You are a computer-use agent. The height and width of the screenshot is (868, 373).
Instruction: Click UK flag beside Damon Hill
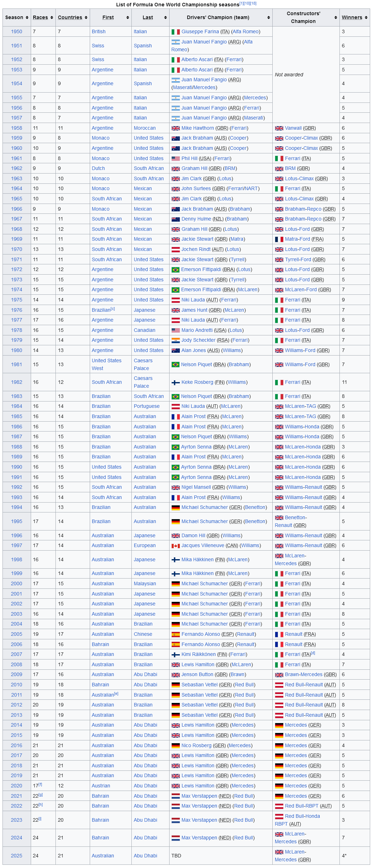176,536
